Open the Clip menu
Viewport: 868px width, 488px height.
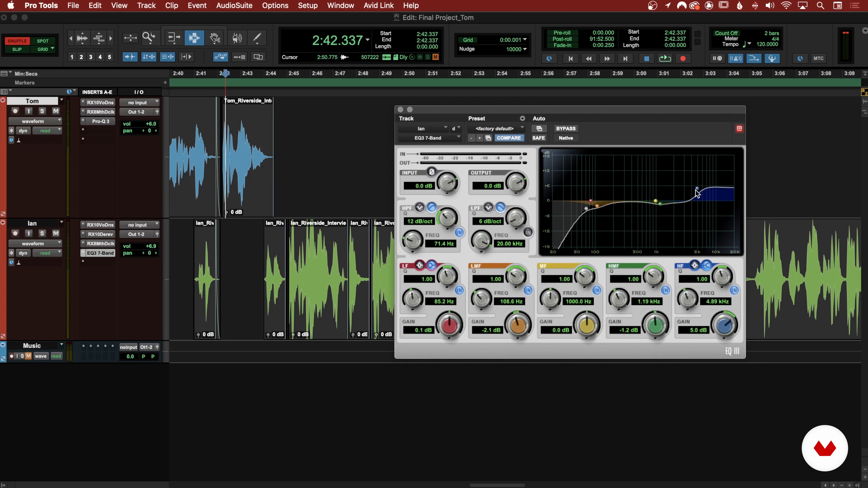click(x=172, y=5)
